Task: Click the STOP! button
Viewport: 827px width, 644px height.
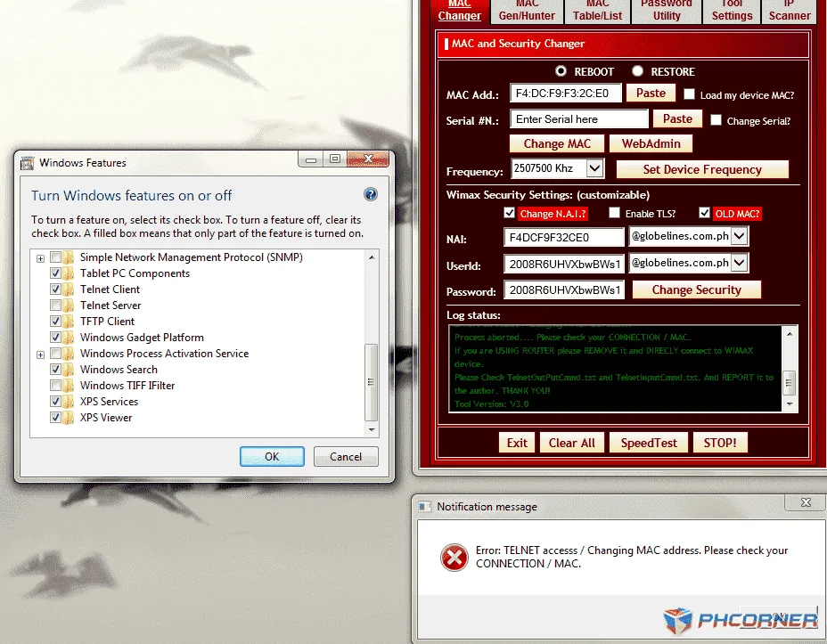Action: (720, 443)
